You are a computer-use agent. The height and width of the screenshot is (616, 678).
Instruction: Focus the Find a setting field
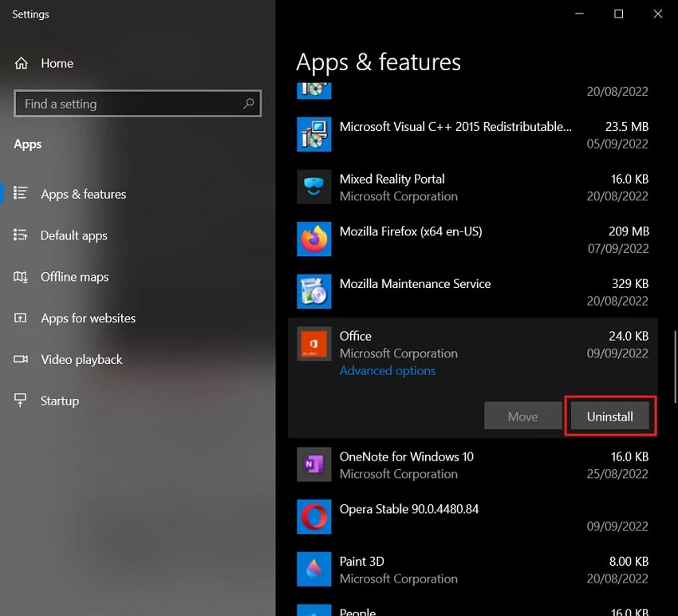pyautogui.click(x=137, y=104)
